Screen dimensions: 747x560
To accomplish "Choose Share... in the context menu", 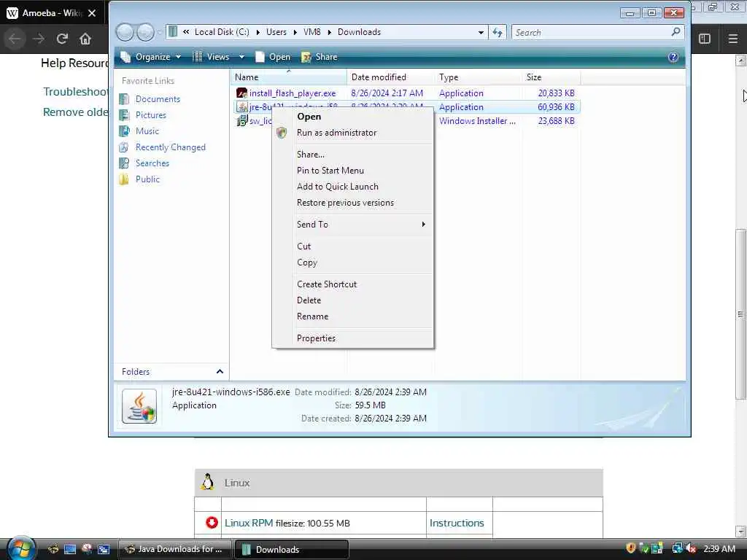I will 353,155.
